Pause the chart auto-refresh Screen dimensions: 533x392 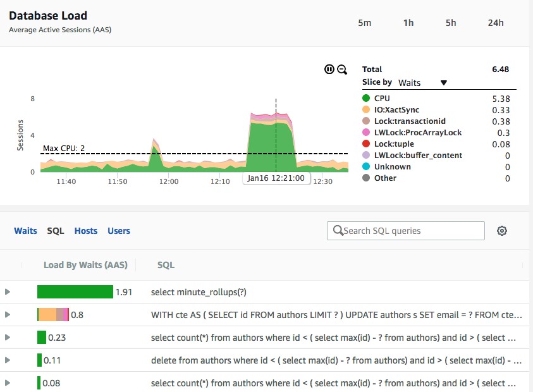329,70
